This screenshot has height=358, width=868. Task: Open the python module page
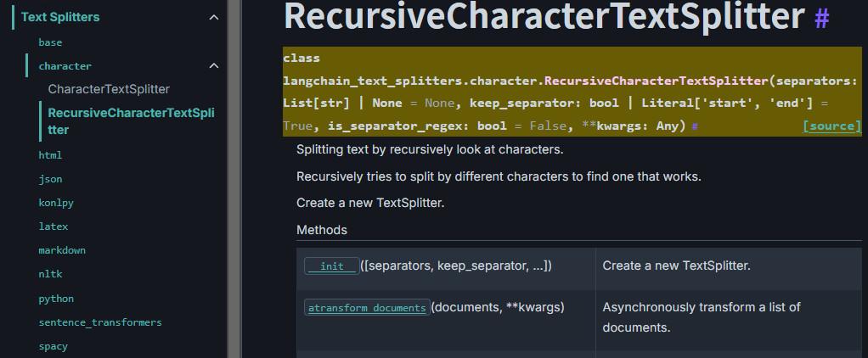pyautogui.click(x=56, y=299)
